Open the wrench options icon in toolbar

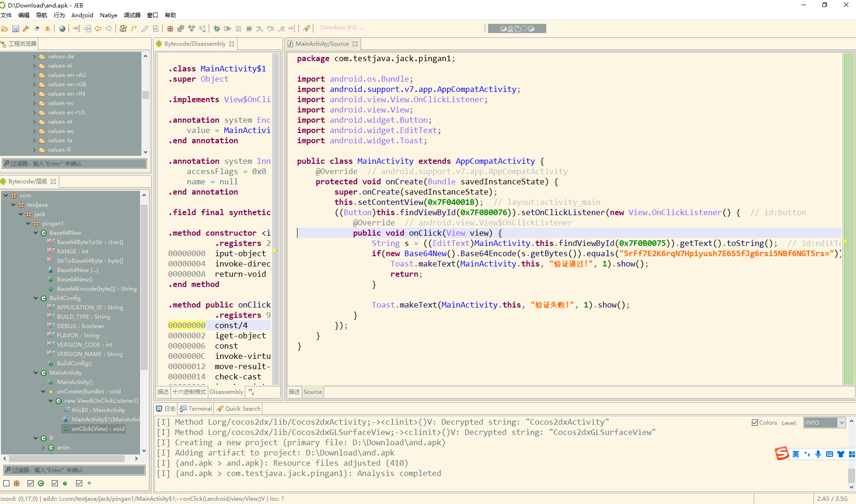[26, 28]
